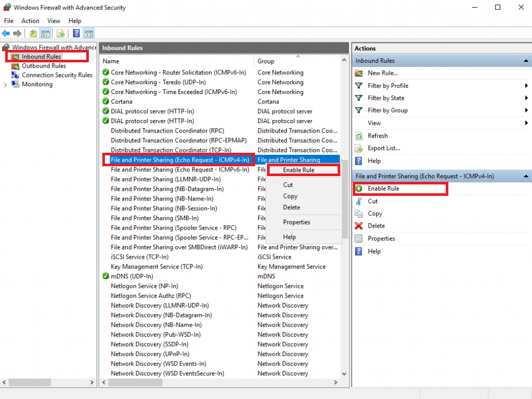
Task: Click the green check icon beside Cortana rule
Action: click(105, 101)
